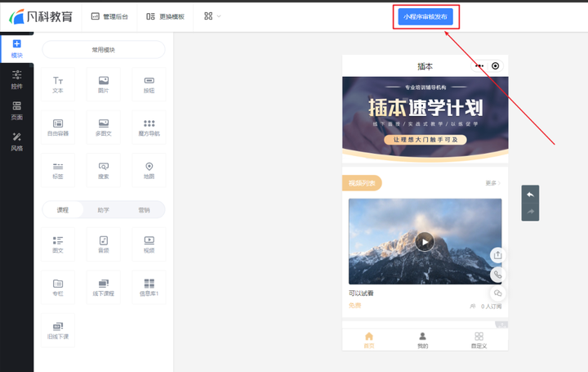Add the 多图文 module
Image resolution: width=588 pixels, height=372 pixels.
coord(104,128)
